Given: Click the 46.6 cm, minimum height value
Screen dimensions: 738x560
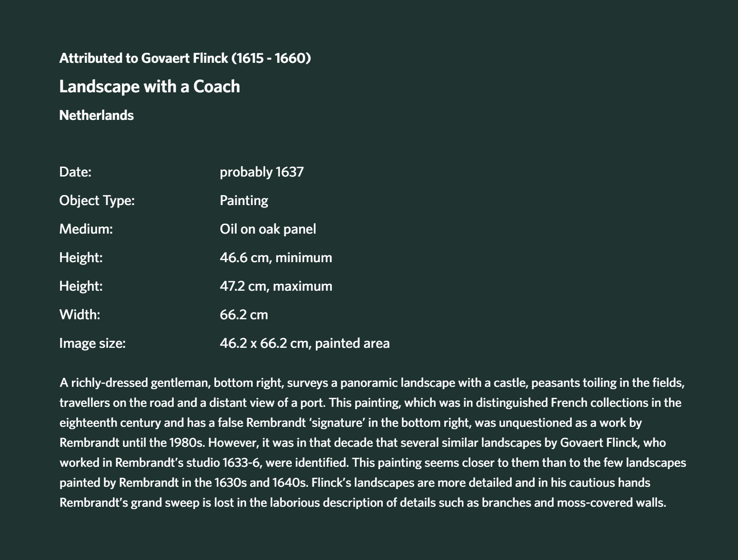Looking at the screenshot, I should click(x=276, y=257).
